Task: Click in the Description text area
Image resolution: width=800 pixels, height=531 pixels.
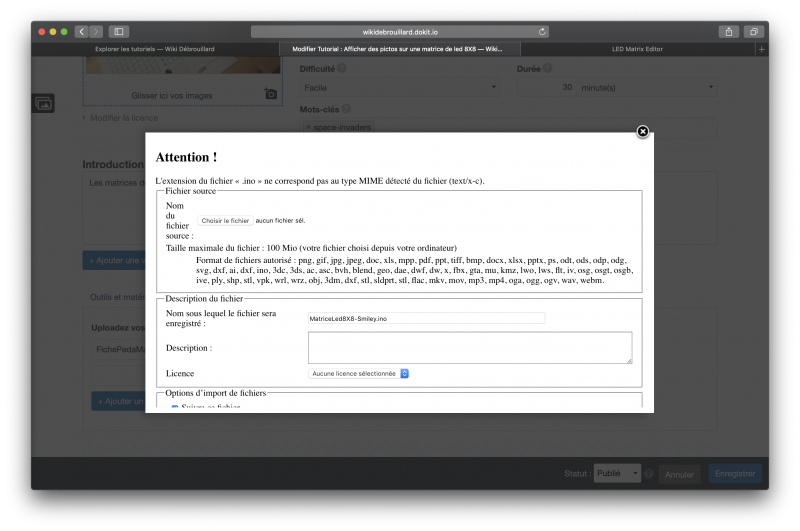Action: point(470,348)
